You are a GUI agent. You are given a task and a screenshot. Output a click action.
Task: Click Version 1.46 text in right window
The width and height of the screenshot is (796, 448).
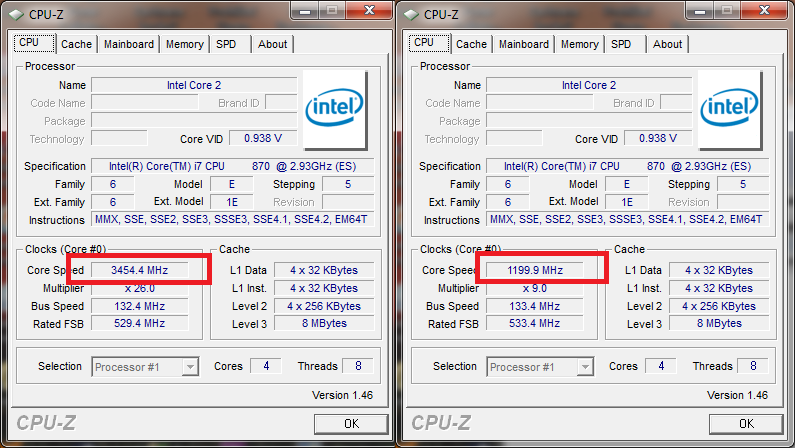pos(737,395)
